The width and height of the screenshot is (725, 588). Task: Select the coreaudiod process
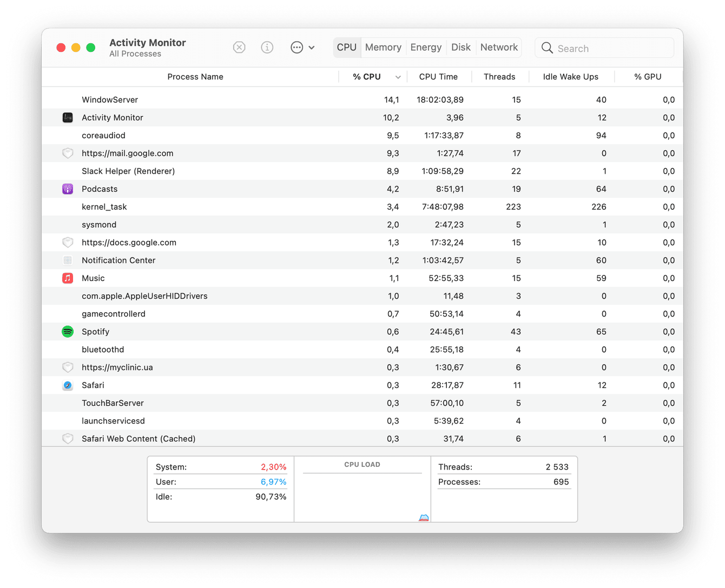click(362, 135)
